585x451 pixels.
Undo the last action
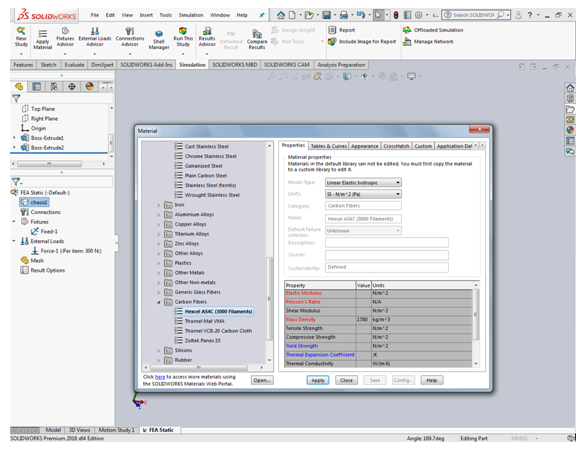coord(360,15)
